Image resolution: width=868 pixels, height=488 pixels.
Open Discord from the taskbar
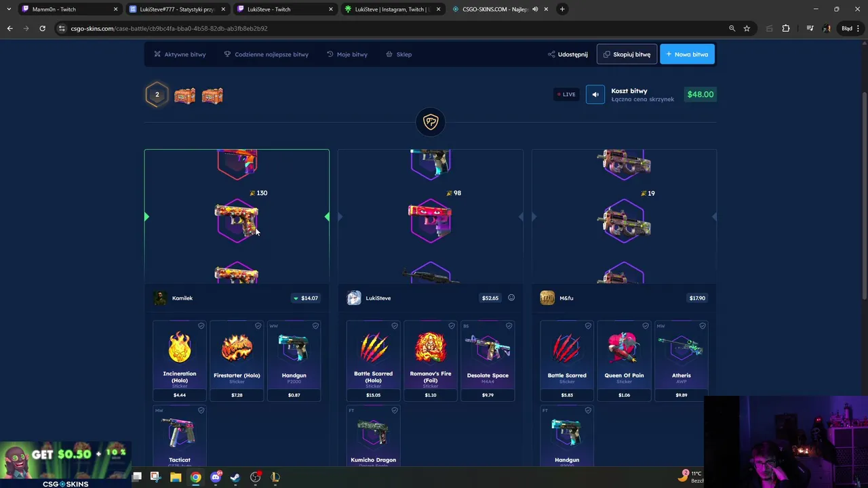click(216, 477)
